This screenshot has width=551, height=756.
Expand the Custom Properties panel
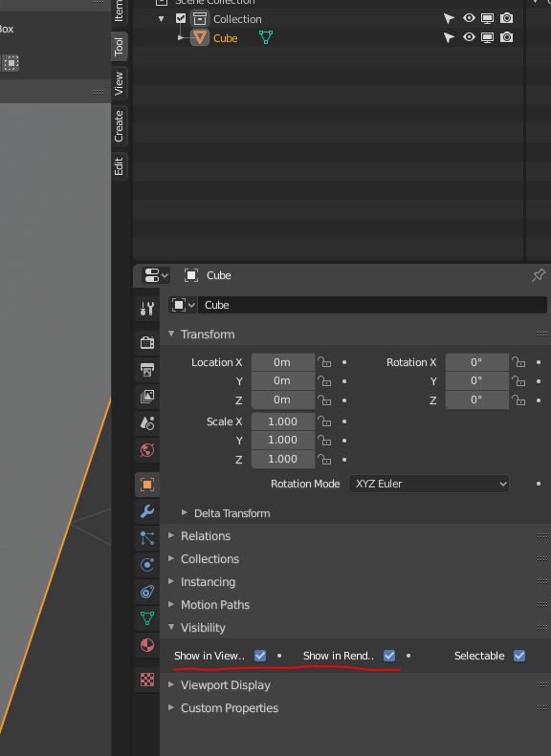coord(171,707)
